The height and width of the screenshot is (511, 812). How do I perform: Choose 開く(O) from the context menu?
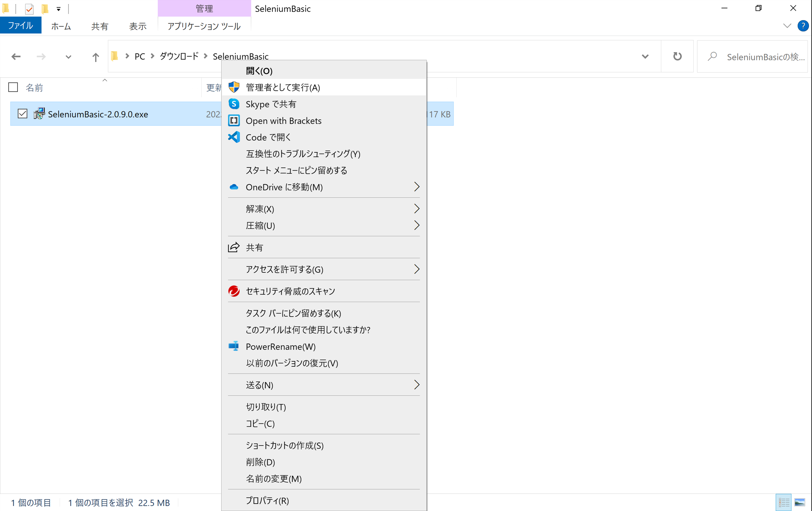click(324, 71)
